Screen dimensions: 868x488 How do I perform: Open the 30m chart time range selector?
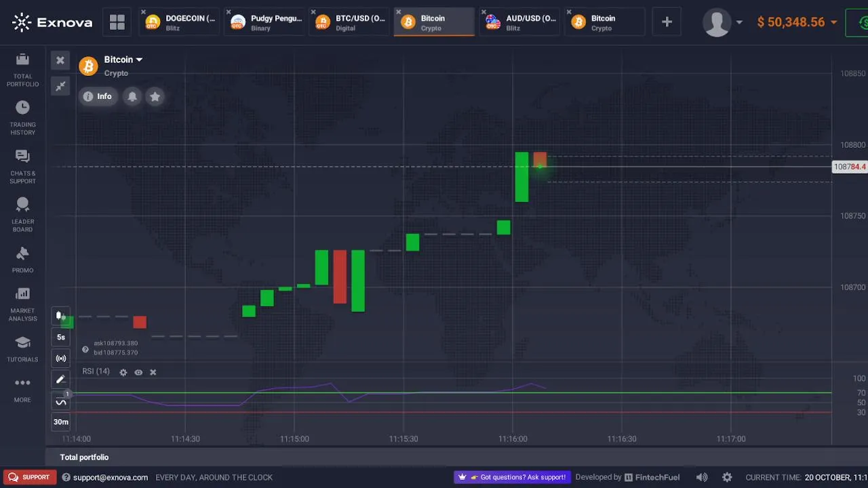click(x=61, y=422)
